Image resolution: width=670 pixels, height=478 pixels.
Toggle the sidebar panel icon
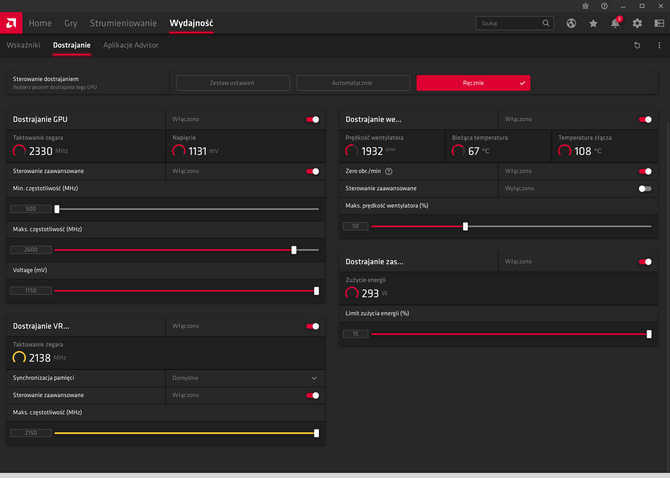pyautogui.click(x=659, y=23)
